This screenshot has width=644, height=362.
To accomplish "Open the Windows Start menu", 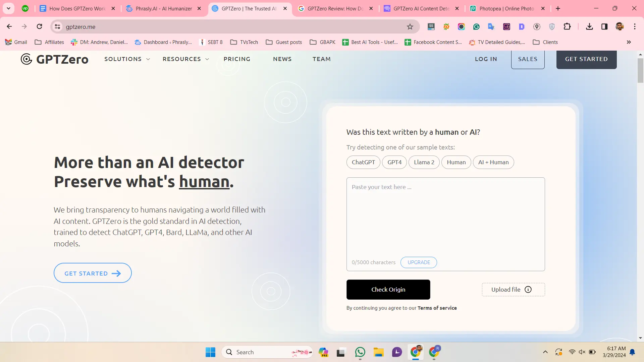I will point(211,352).
